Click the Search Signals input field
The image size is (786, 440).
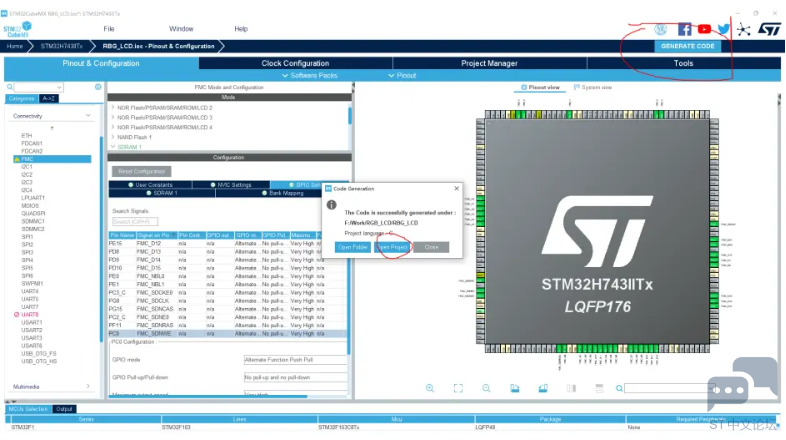135,222
